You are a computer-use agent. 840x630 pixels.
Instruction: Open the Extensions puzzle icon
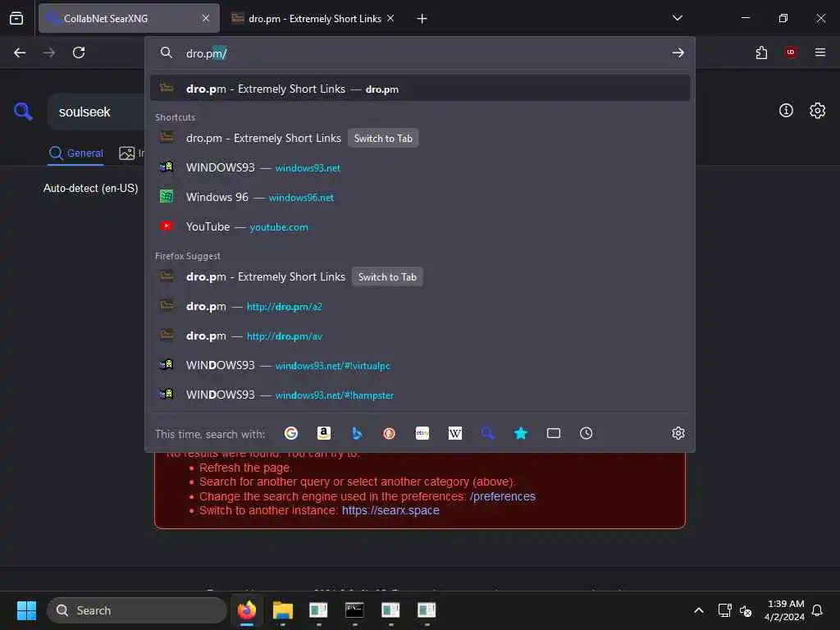click(x=761, y=52)
